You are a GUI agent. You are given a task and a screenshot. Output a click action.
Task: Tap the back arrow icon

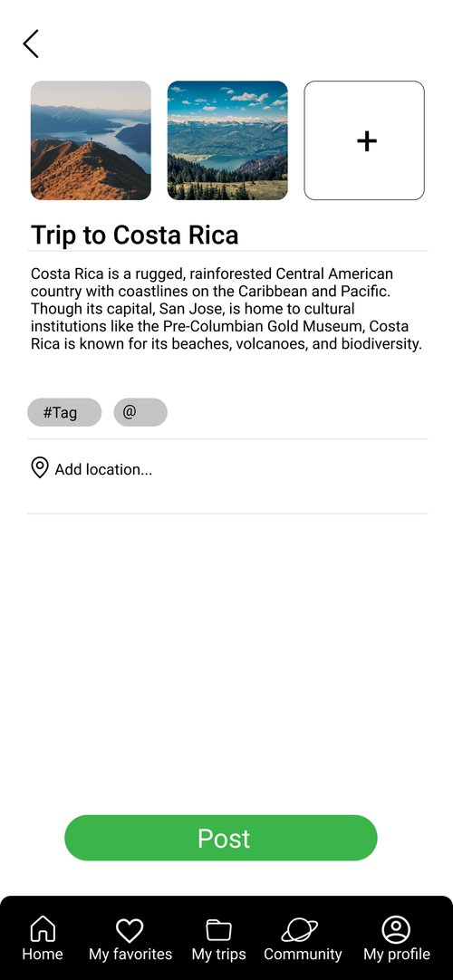(31, 43)
